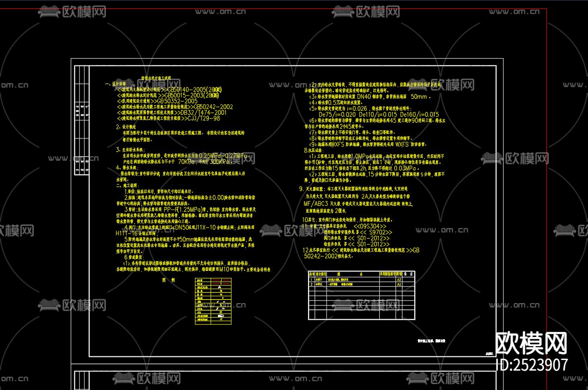Click the value 70KPa
Screen dimensions: 588x390
(x=186, y=162)
